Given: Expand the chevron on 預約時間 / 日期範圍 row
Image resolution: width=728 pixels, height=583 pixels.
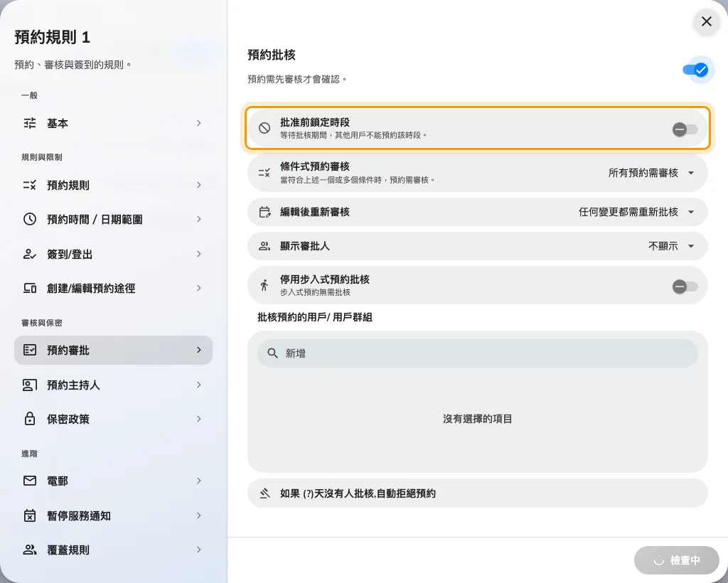Looking at the screenshot, I should (x=199, y=219).
